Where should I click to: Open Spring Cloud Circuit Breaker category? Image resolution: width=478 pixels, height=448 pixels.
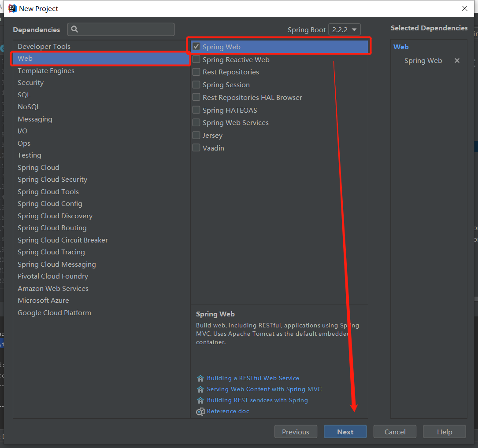coord(101,240)
